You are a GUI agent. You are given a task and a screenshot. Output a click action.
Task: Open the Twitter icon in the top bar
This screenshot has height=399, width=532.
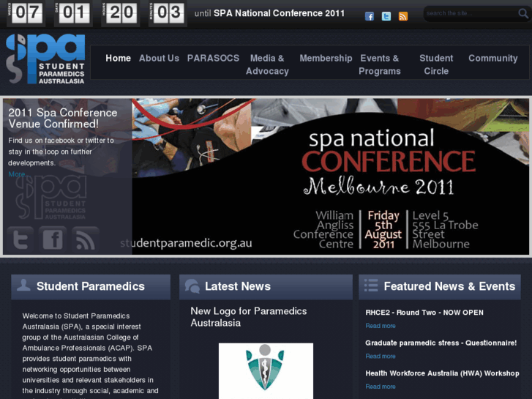point(386,16)
